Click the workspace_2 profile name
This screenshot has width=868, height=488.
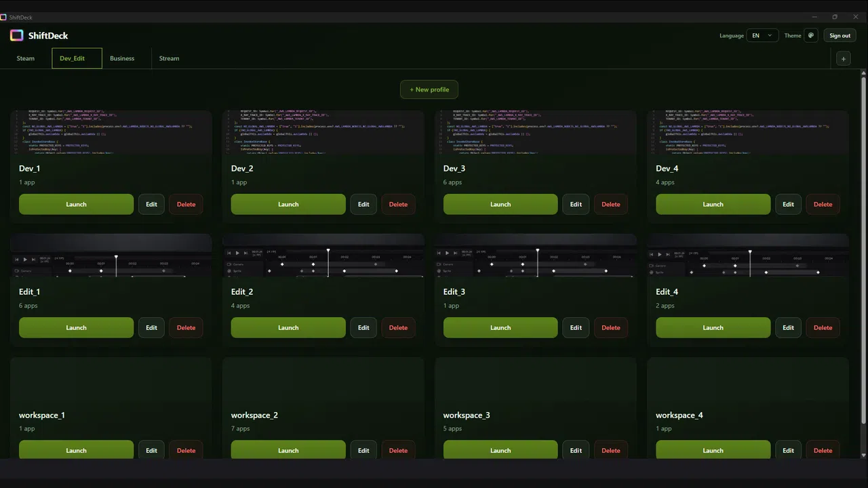tap(254, 415)
